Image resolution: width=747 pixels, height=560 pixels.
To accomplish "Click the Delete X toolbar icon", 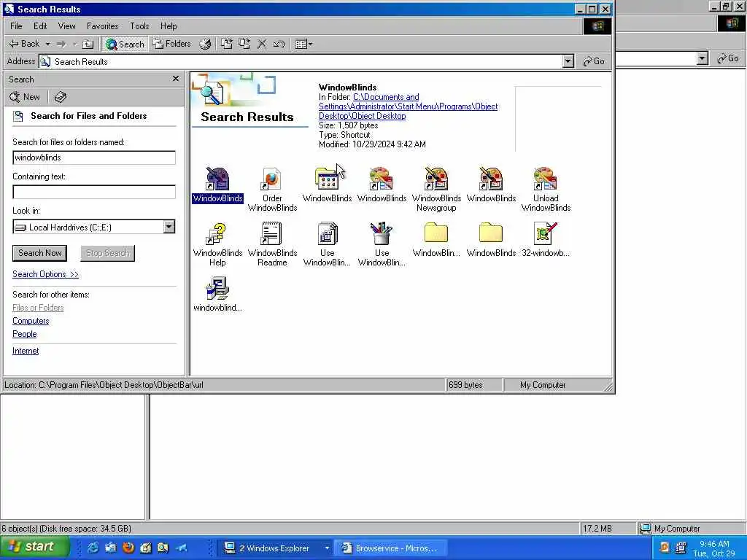I will [x=262, y=44].
